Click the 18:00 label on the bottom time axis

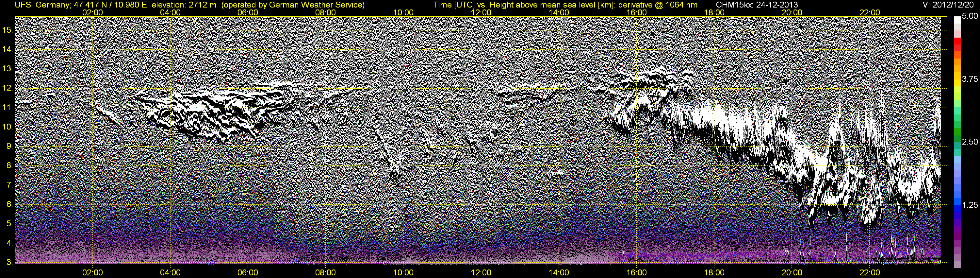click(714, 273)
